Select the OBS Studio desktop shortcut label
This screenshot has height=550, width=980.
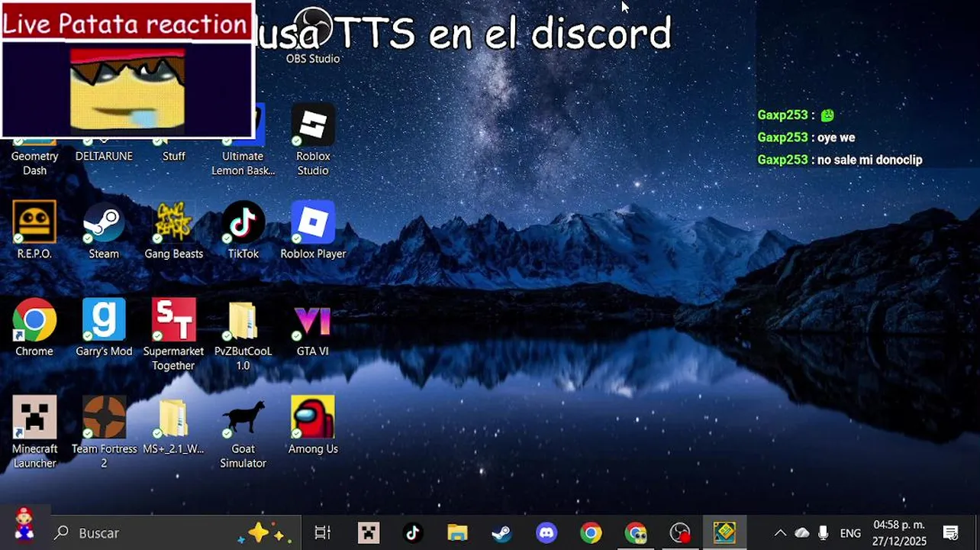click(x=313, y=59)
